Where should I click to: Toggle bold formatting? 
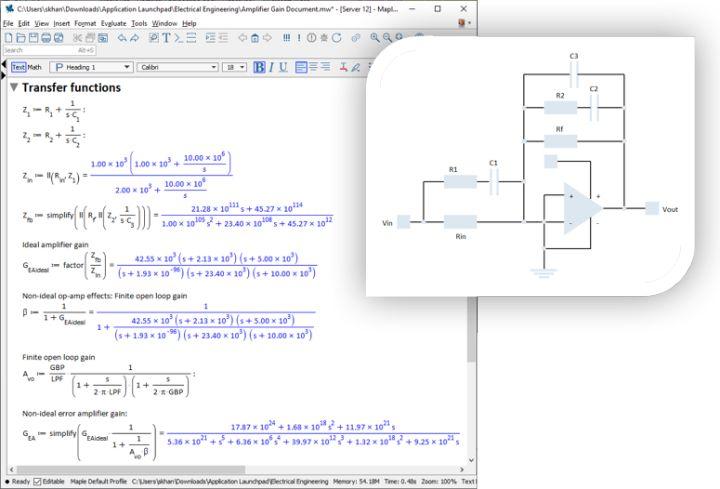tap(259, 67)
